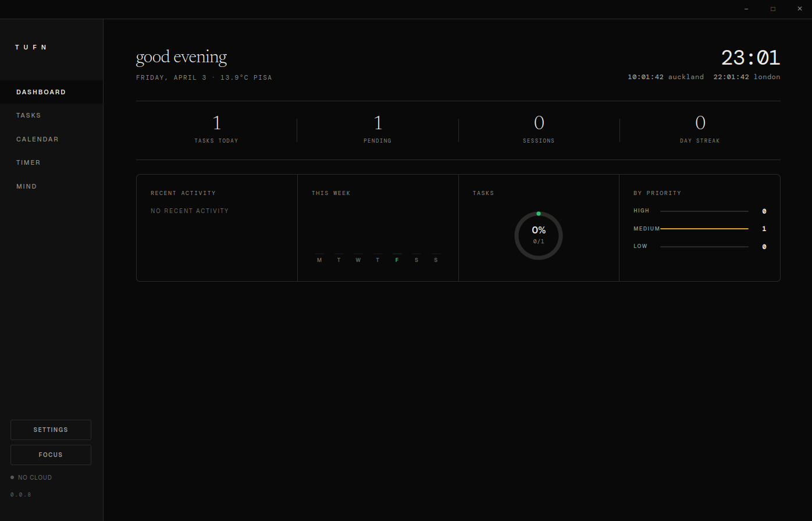Click the TUFN logo
Screen dimensions: 812x521
[31, 47]
